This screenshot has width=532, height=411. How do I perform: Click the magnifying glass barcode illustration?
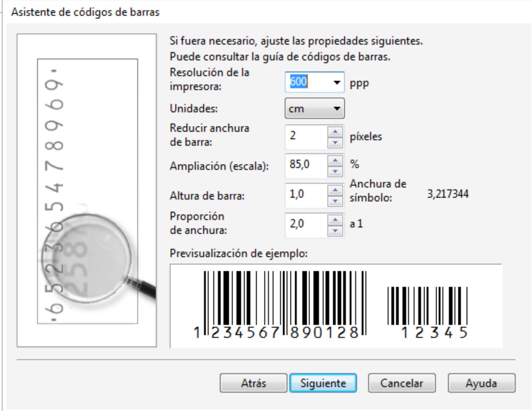click(x=87, y=191)
